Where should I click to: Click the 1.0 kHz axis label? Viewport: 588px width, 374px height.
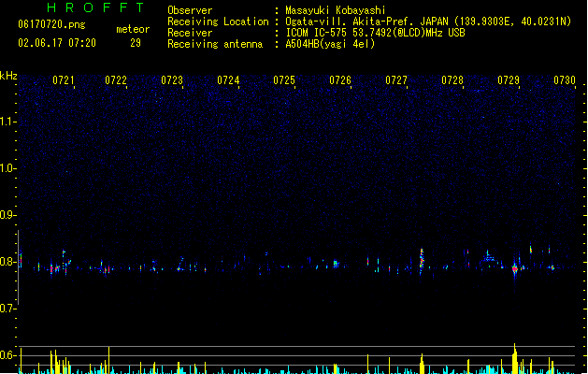click(7, 168)
